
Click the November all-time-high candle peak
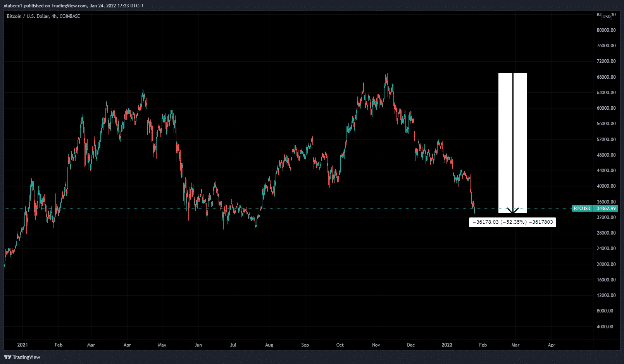pyautogui.click(x=386, y=74)
